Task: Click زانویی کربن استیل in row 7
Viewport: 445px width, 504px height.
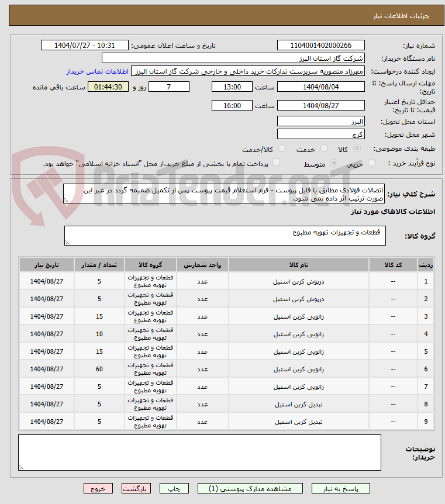Action: (299, 386)
